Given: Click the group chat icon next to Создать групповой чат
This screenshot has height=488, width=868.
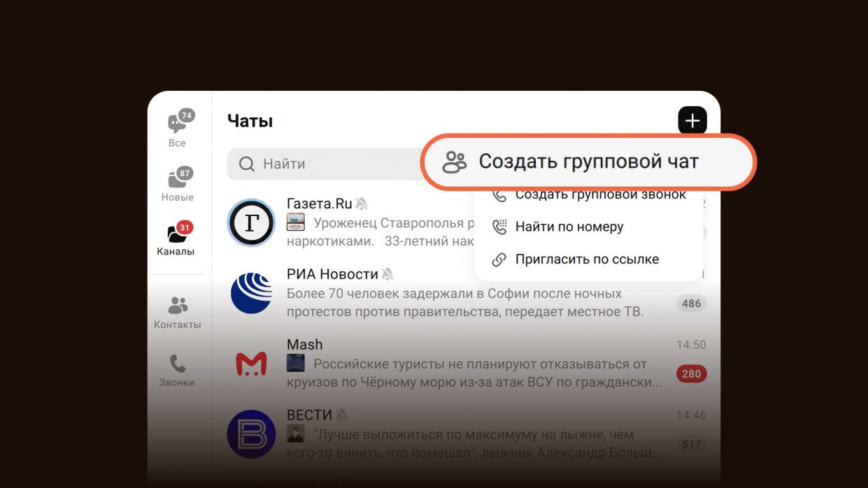Looking at the screenshot, I should [x=455, y=162].
